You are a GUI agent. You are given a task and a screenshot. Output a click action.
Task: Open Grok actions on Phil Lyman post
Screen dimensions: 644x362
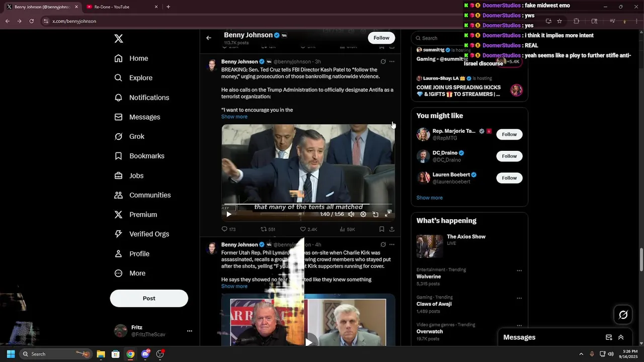point(383,244)
